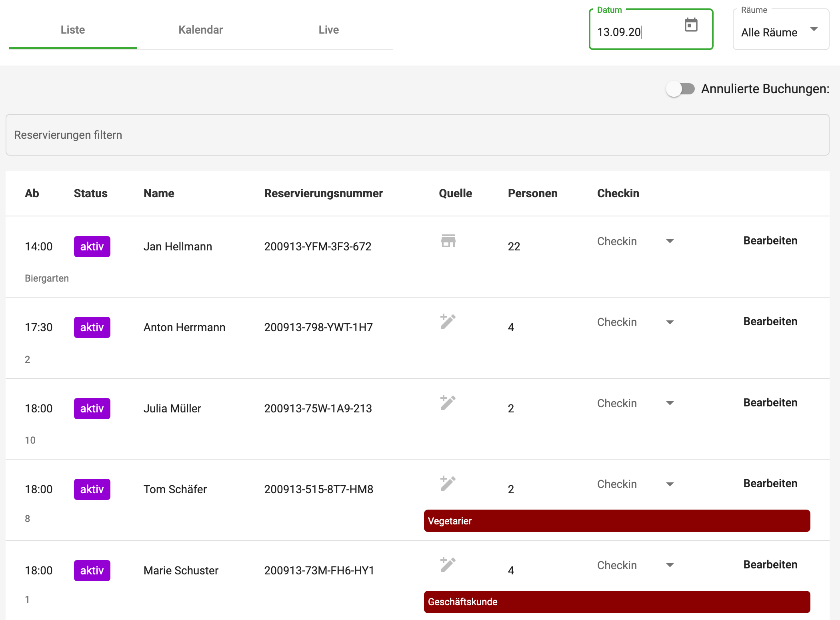Click the Annulierte Buchungen label
Screen dimensions: 840x620
(765, 89)
